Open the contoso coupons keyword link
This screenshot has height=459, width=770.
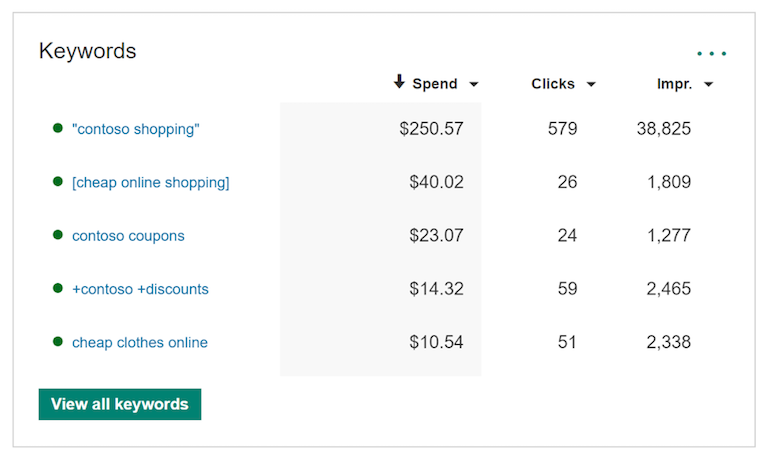click(128, 236)
